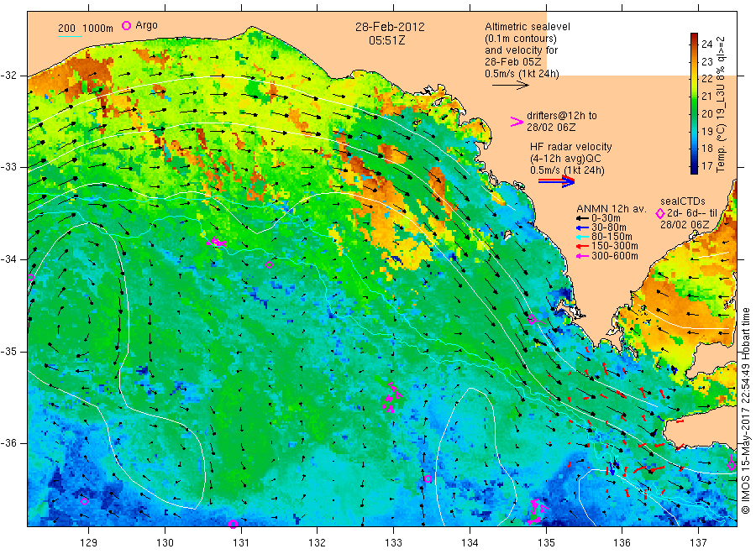This screenshot has width=756, height=554.
Task: Click the cyan 200 1000m isobath legend line
Action: point(70,36)
